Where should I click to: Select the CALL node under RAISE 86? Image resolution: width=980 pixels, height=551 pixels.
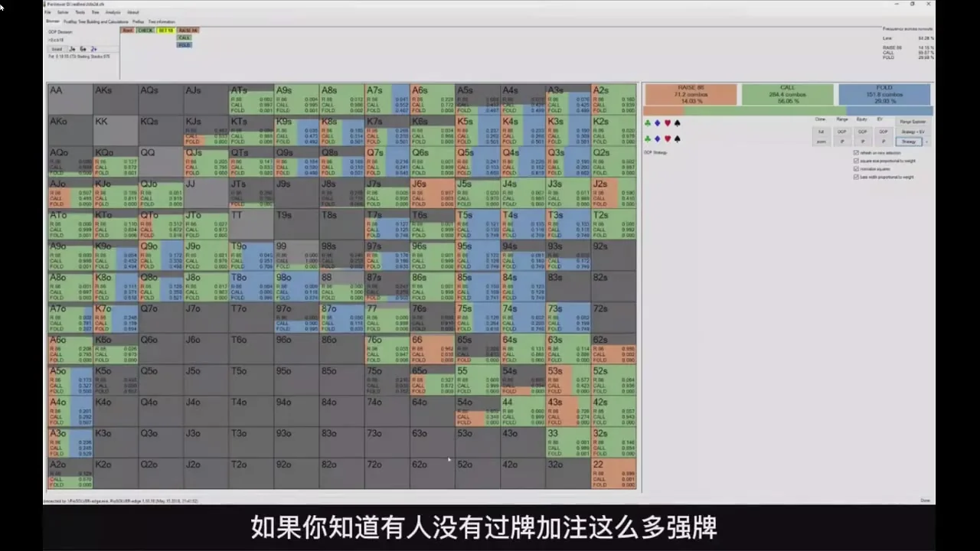pyautogui.click(x=184, y=37)
